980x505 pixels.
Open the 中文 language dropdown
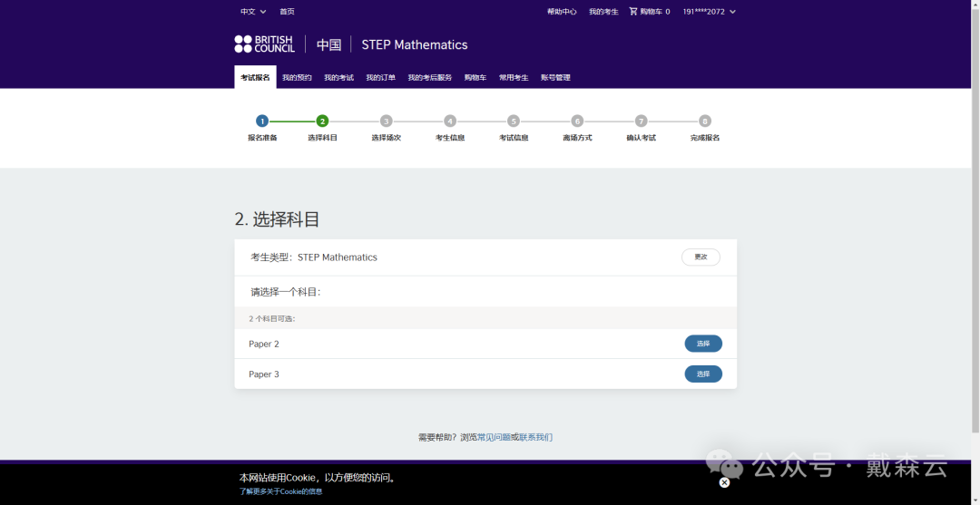(253, 11)
